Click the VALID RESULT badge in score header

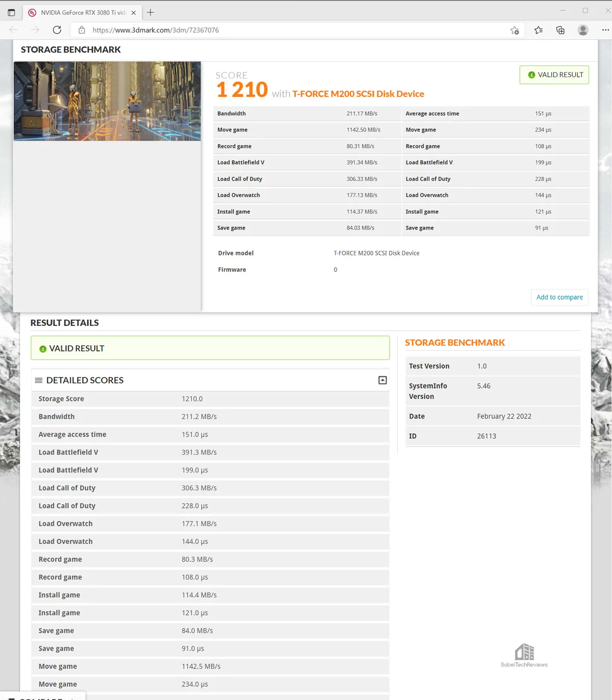(554, 75)
